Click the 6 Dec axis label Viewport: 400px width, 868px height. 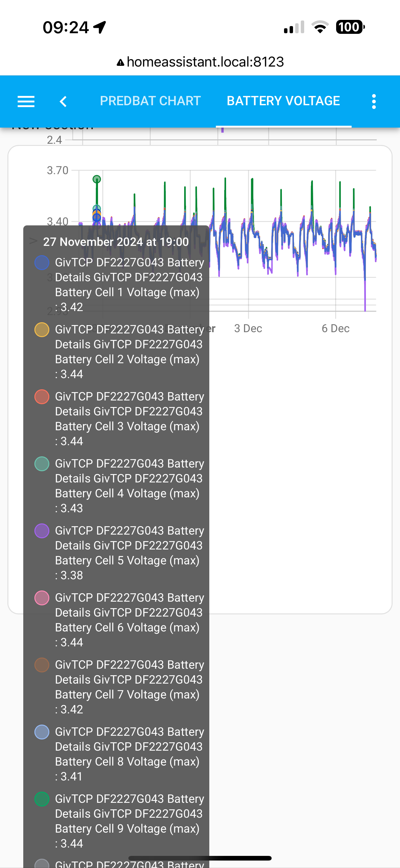point(336,328)
